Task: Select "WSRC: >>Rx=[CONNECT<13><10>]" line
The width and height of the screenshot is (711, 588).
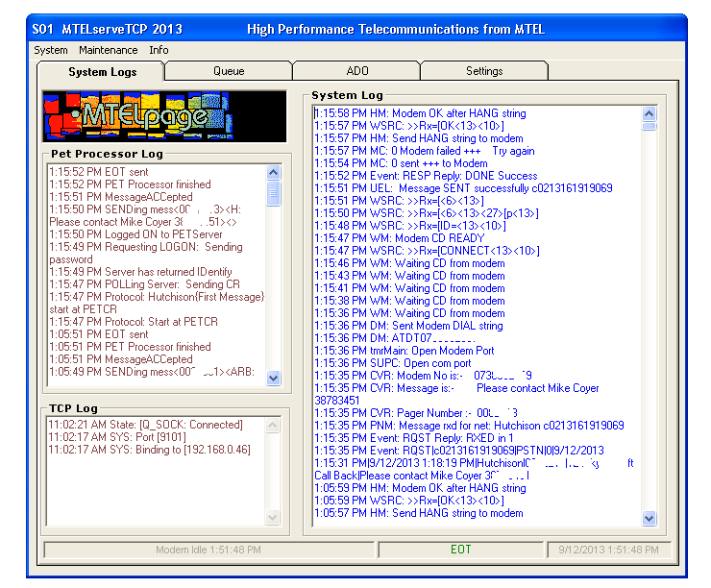Action: [x=428, y=251]
